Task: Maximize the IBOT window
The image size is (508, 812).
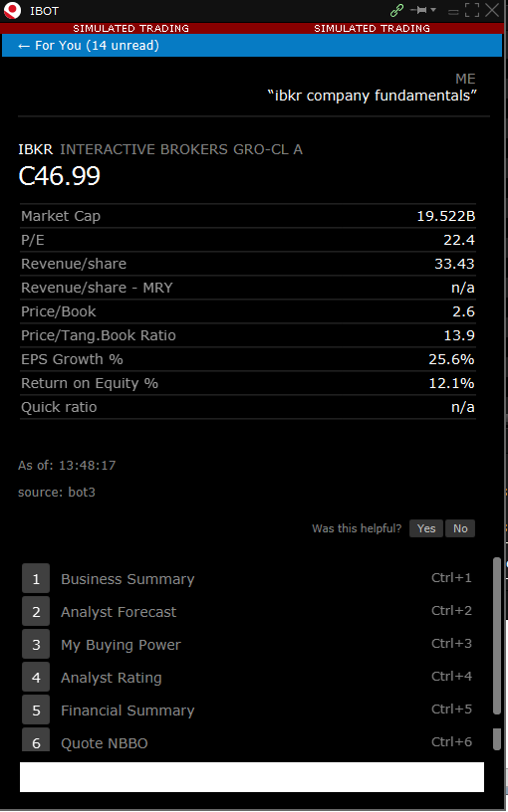Action: (x=472, y=10)
